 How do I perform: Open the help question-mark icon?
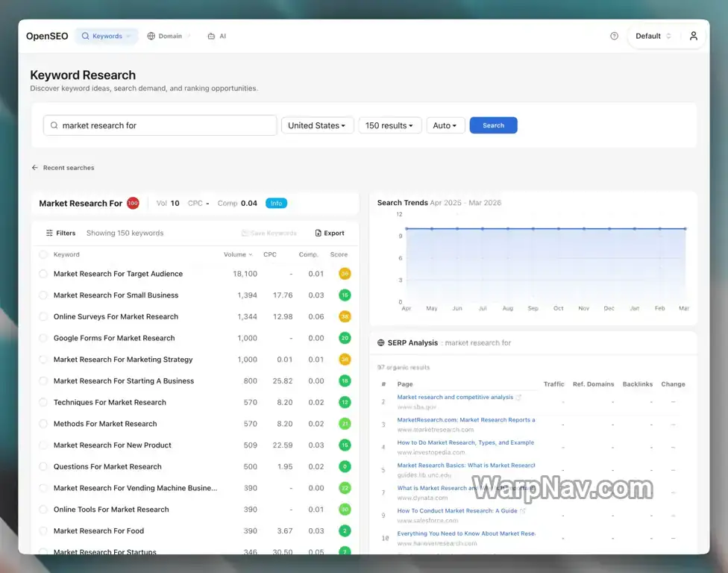pos(614,36)
